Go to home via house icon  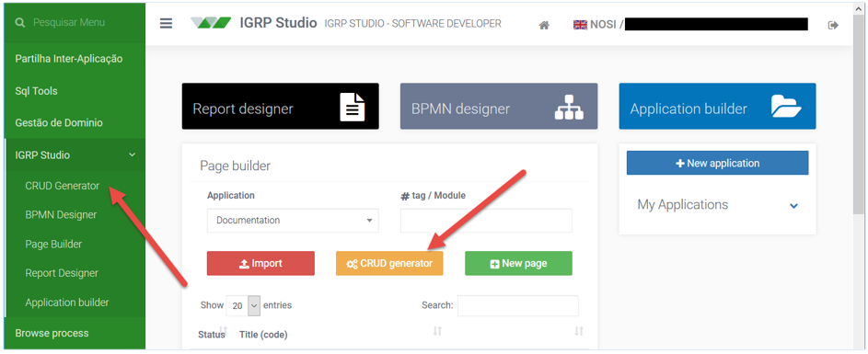click(x=544, y=25)
